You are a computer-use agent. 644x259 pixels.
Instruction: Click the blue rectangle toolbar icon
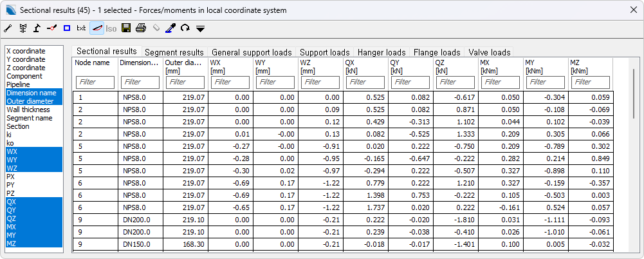(x=66, y=28)
